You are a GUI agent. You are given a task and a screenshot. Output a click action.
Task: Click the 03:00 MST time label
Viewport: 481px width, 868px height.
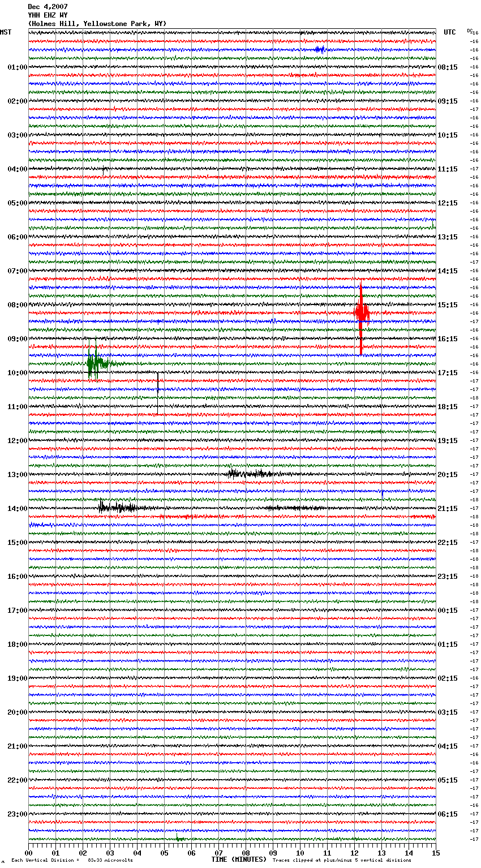pyautogui.click(x=17, y=135)
